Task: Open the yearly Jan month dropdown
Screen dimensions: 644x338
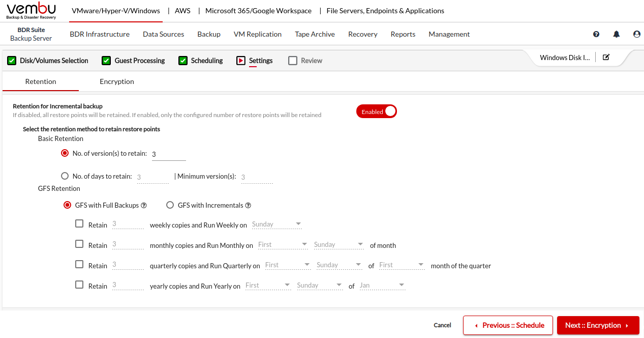Action: pyautogui.click(x=382, y=286)
